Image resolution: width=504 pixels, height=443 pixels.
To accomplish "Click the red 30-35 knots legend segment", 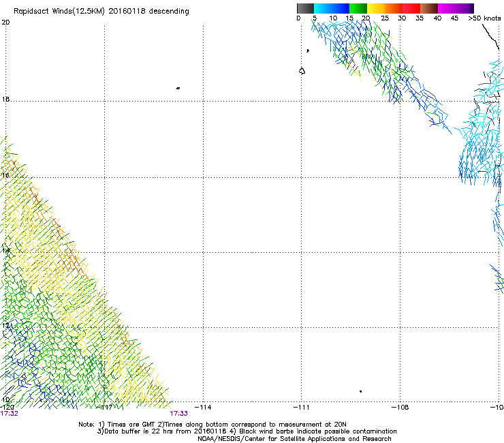I will [411, 8].
